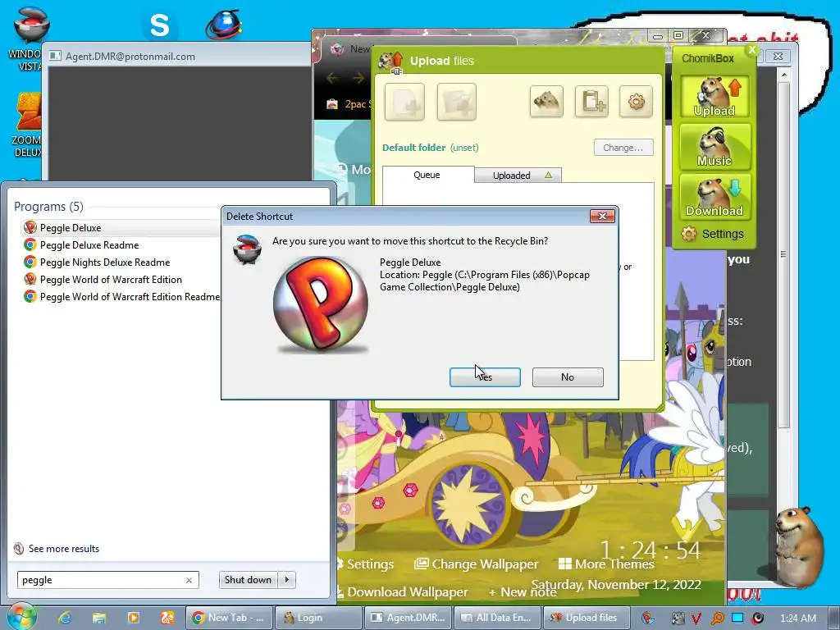Click the blue monitor tray icon

(x=737, y=618)
